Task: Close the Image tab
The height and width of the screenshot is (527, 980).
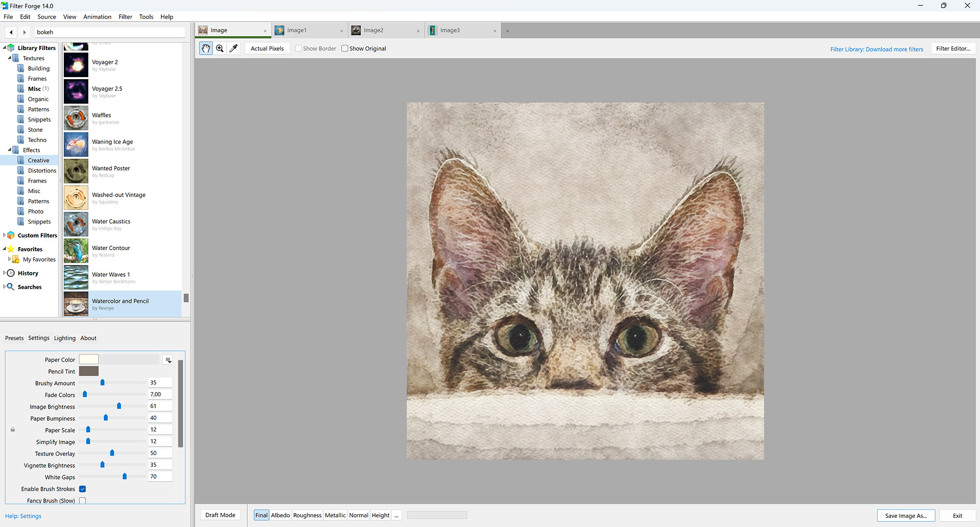Action: coord(265,31)
